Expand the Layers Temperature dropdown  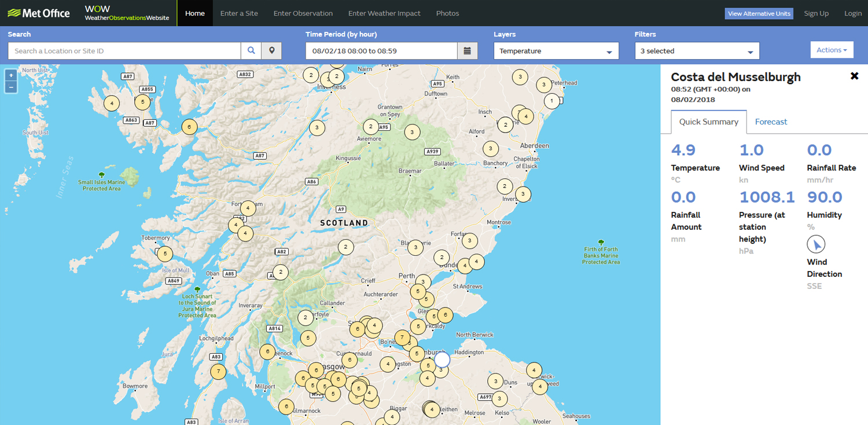pos(556,51)
